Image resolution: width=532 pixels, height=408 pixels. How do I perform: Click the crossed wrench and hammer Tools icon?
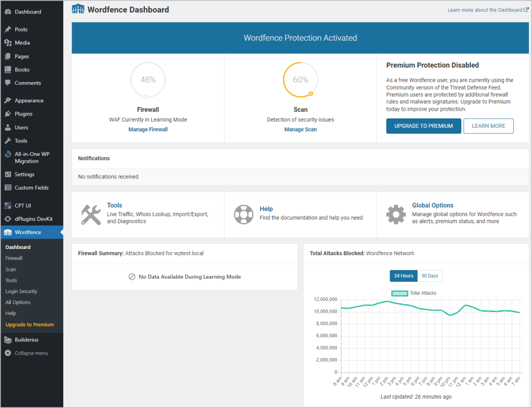pyautogui.click(x=91, y=215)
